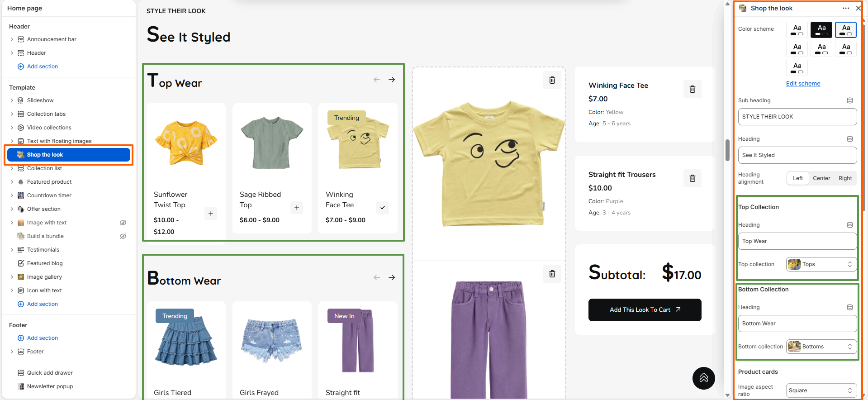
Task: Go to next Bottom Wear products arrow
Action: click(x=392, y=277)
